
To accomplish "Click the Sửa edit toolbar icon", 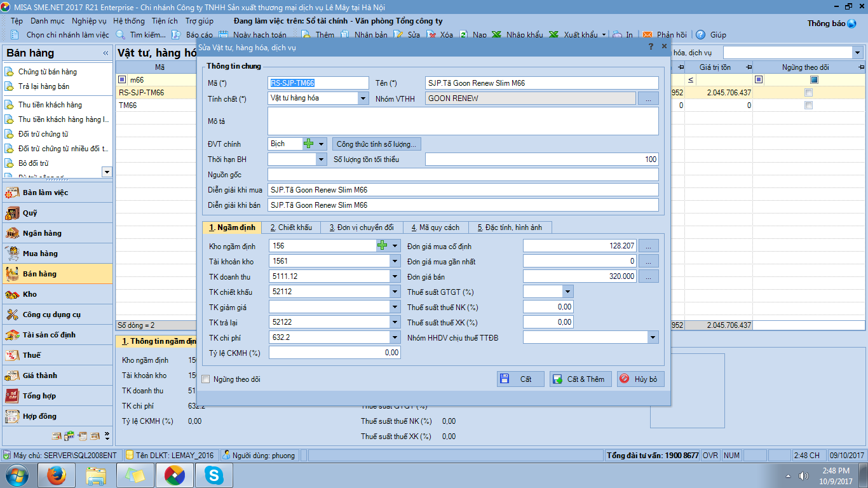I will coord(398,35).
